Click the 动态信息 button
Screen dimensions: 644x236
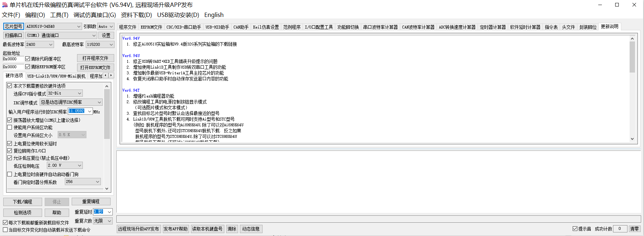point(251,229)
